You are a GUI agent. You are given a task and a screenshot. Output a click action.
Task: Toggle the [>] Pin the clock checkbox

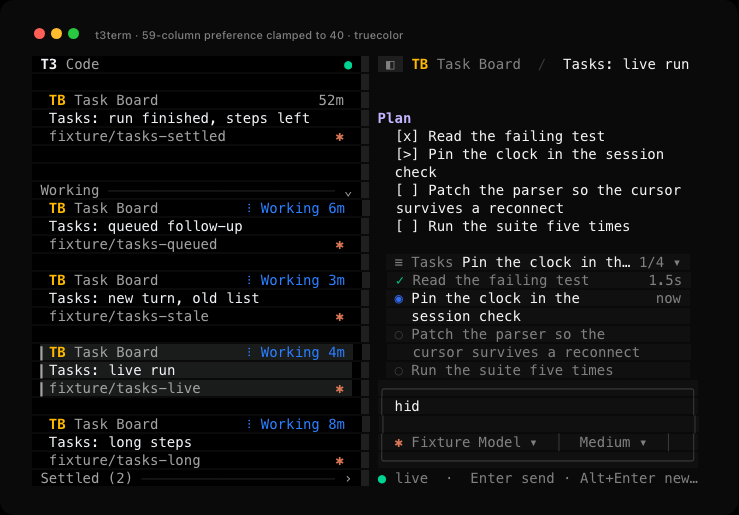pyautogui.click(x=407, y=154)
